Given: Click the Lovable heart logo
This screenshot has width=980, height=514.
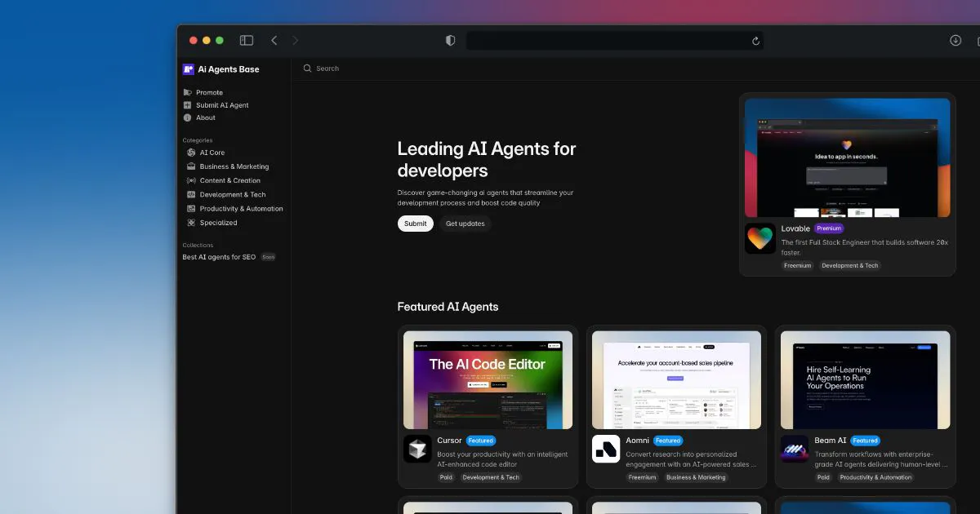Looking at the screenshot, I should pos(760,238).
